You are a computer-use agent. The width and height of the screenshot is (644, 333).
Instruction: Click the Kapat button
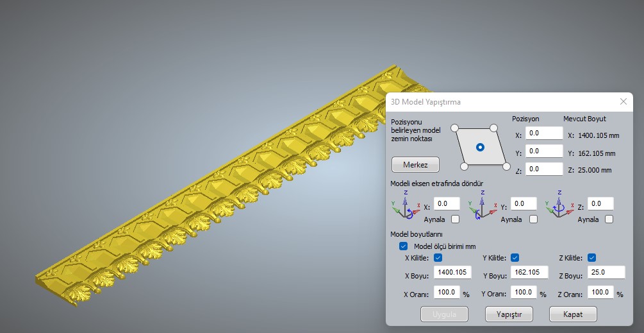click(x=573, y=314)
